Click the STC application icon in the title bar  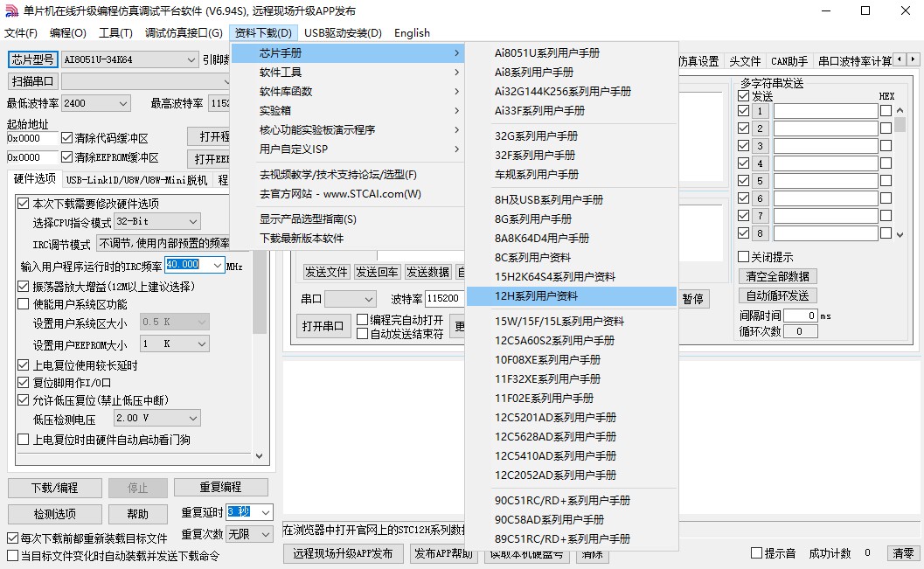click(11, 10)
